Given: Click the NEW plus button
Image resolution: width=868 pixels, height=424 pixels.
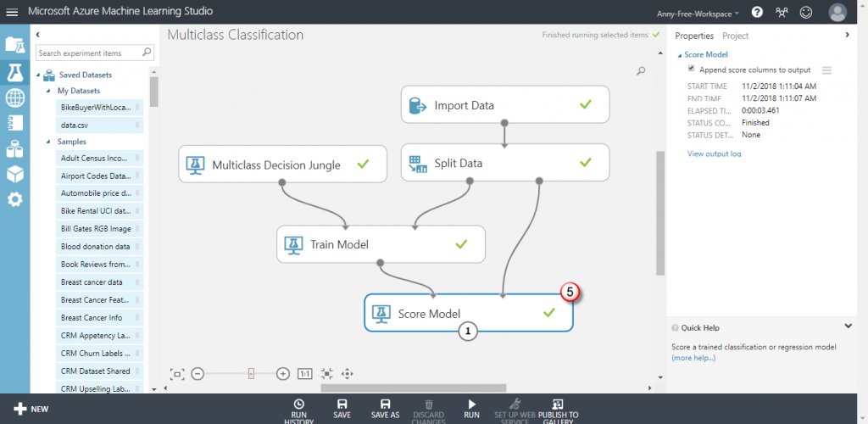Looking at the screenshot, I should [31, 409].
